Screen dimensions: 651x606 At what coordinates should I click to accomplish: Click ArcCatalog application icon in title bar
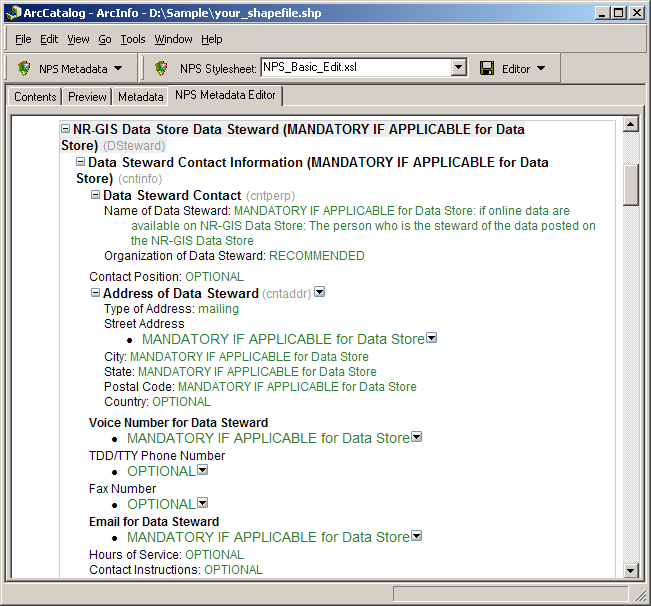click(x=13, y=13)
